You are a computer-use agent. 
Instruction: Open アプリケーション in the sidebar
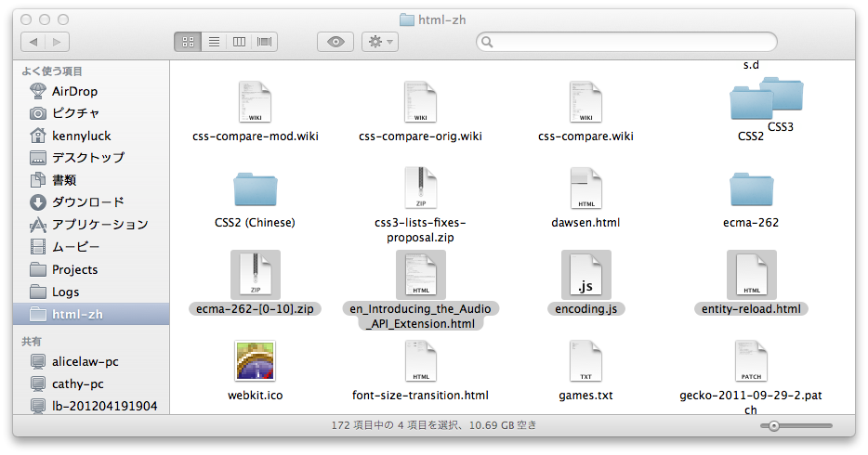pyautogui.click(x=99, y=225)
